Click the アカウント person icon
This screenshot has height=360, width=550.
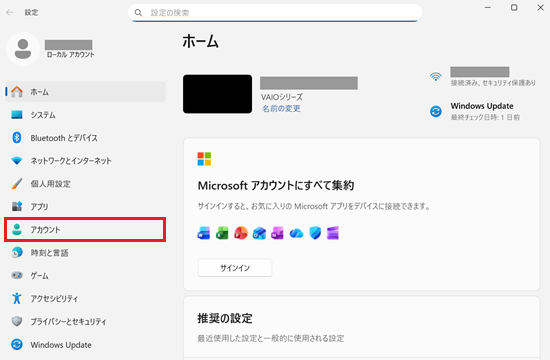coord(16,229)
